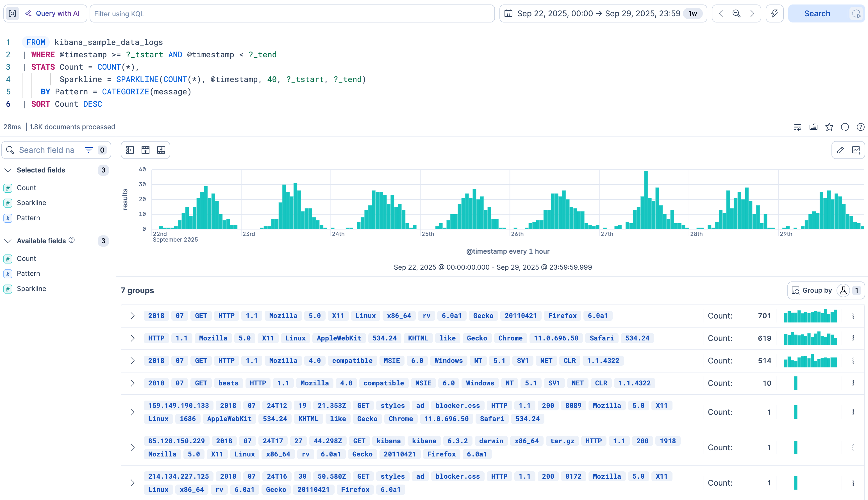868x500 pixels.
Task: Click the tallest histogram bar on 27th
Action: [646, 200]
